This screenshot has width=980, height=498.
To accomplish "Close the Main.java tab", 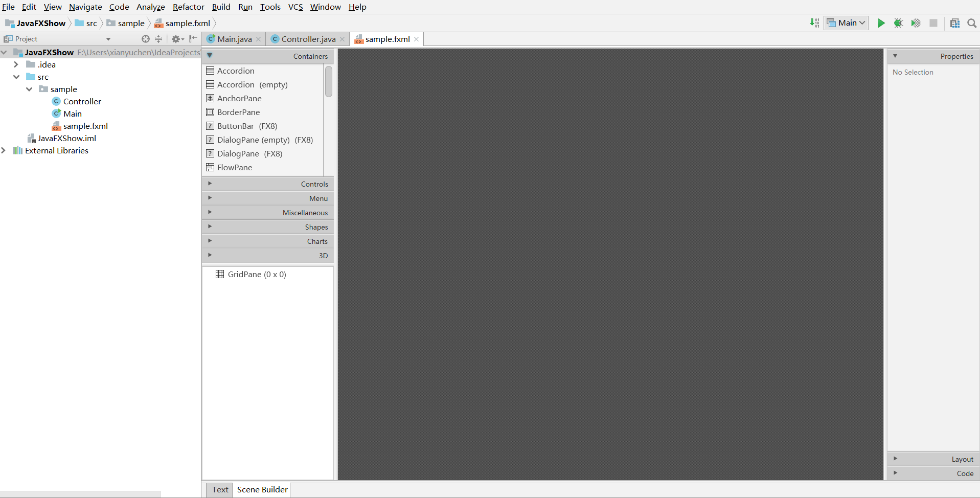I will 258,39.
